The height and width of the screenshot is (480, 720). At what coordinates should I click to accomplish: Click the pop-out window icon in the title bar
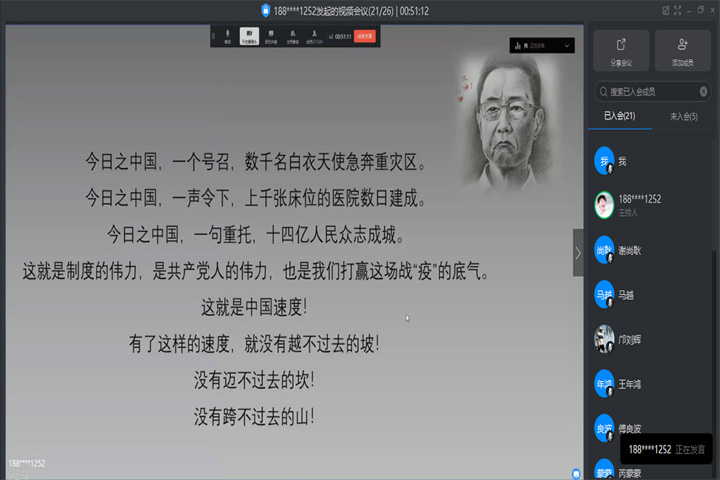(666, 11)
